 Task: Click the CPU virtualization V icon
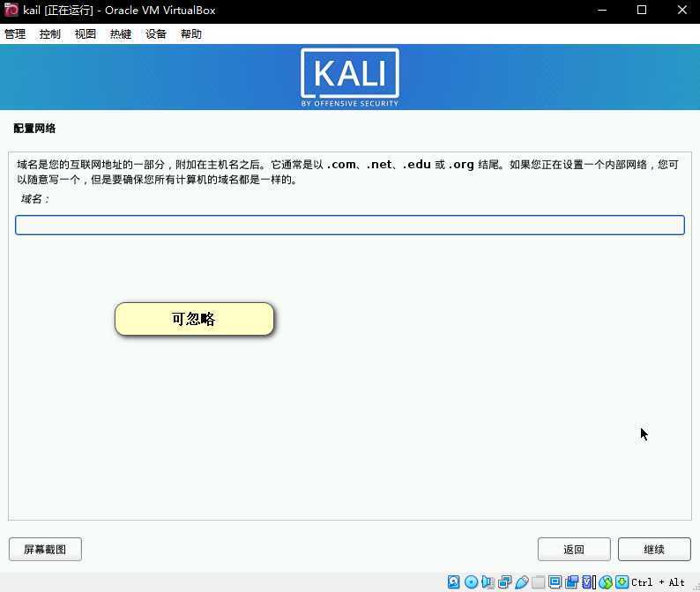tap(587, 581)
